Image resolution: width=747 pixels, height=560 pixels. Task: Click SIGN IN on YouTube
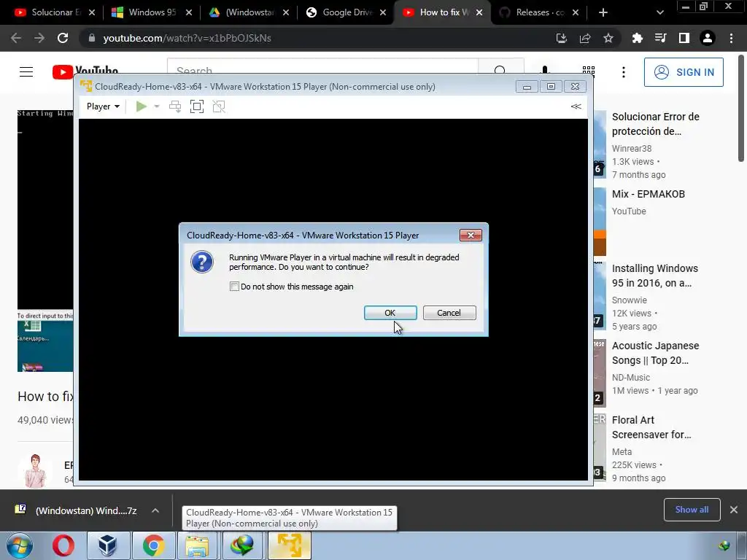[684, 72]
